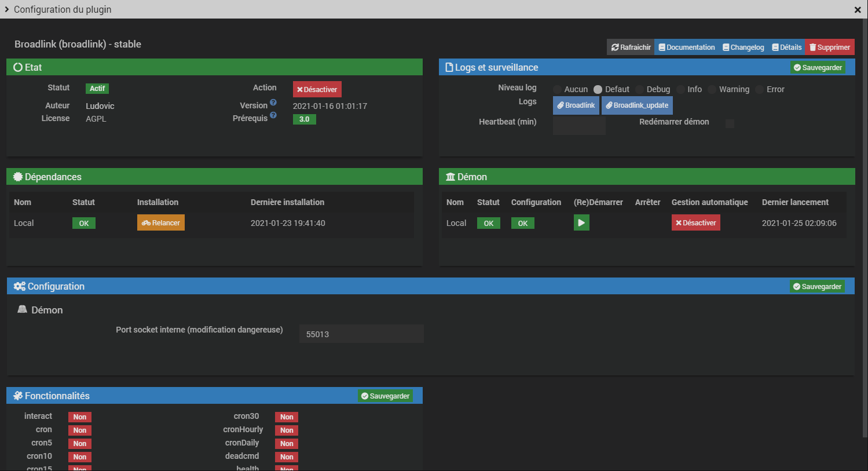Click the daemon Statut OK badge

click(489, 224)
